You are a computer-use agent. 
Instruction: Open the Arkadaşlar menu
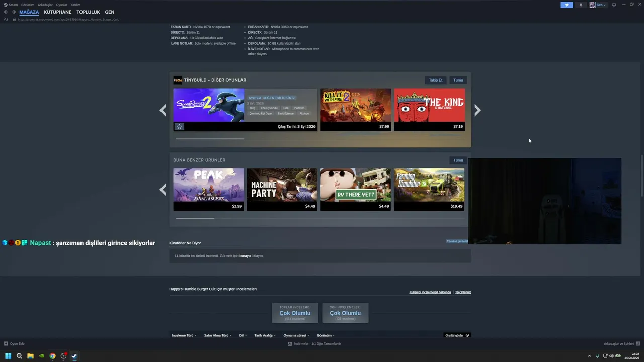[x=45, y=5]
